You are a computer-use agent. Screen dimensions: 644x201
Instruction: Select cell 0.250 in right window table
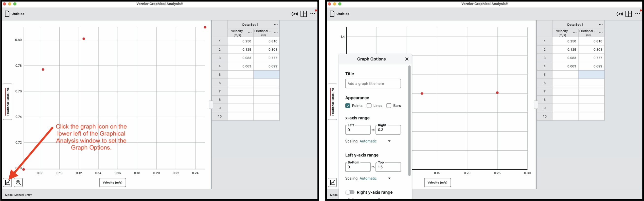tap(565, 41)
